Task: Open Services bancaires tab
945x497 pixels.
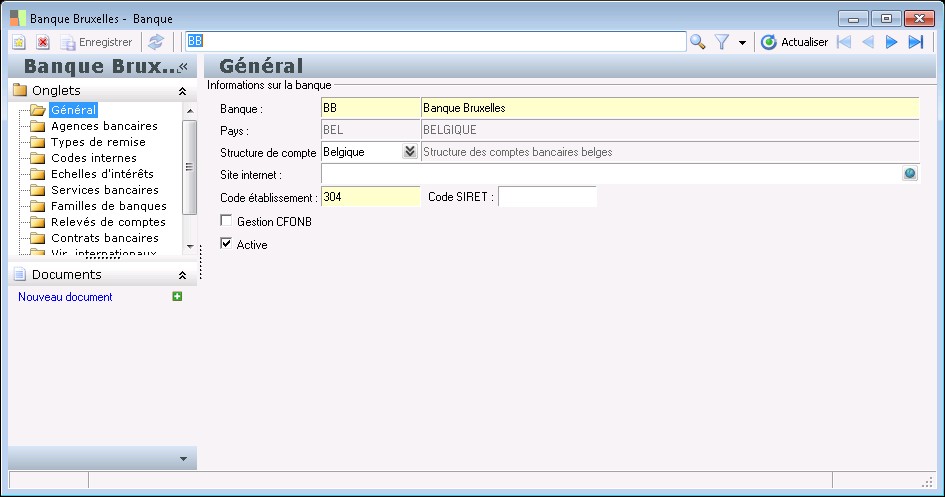Action: [x=104, y=190]
